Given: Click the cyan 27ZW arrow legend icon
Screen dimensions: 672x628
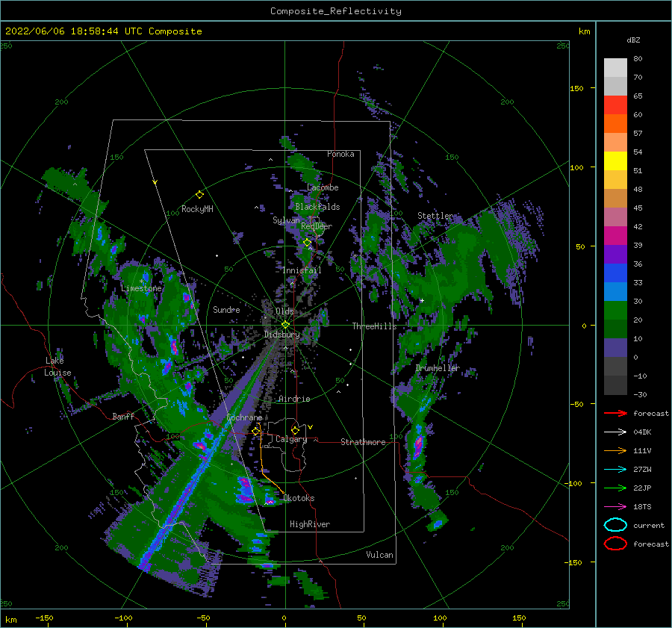Looking at the screenshot, I should (615, 470).
